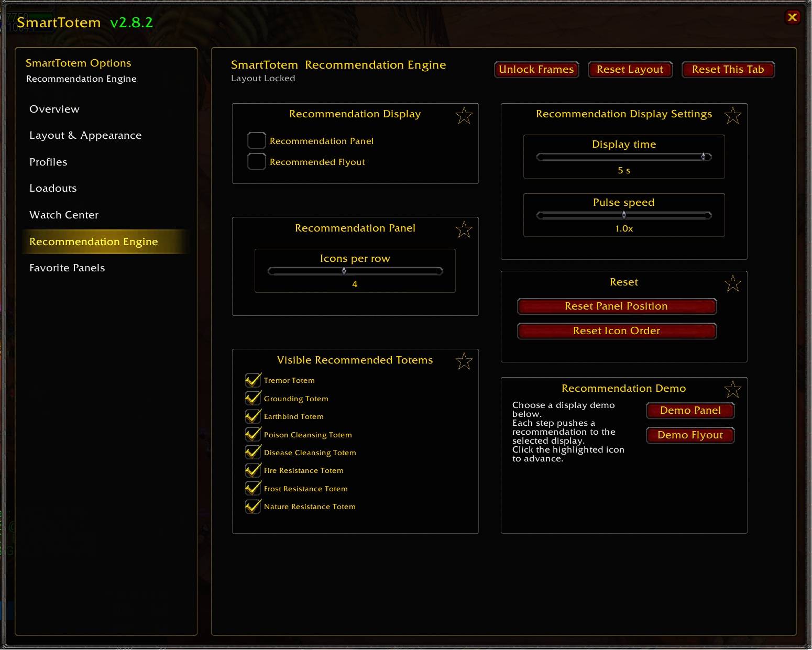The width and height of the screenshot is (812, 650).
Task: Favorite the Recommendation Display panel star
Action: (464, 115)
